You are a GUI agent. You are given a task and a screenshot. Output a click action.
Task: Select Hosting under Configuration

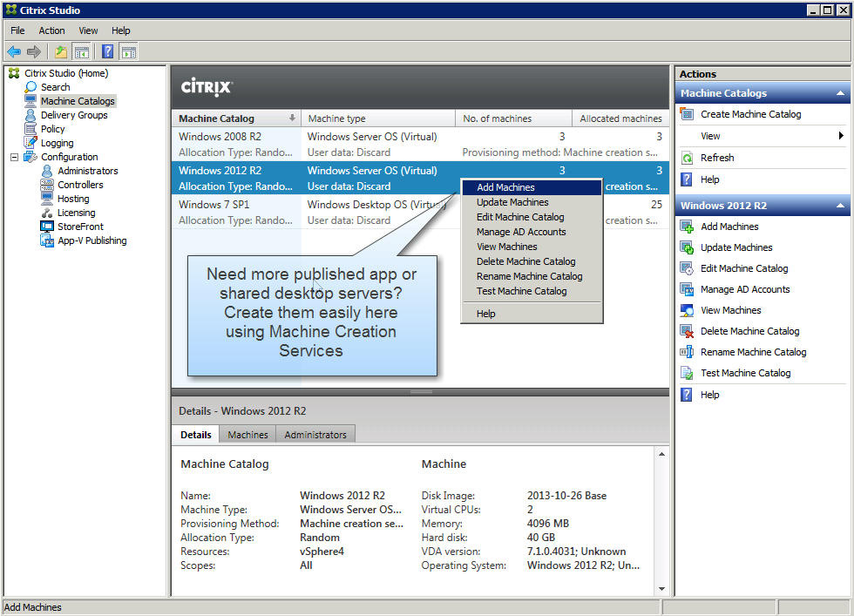73,199
